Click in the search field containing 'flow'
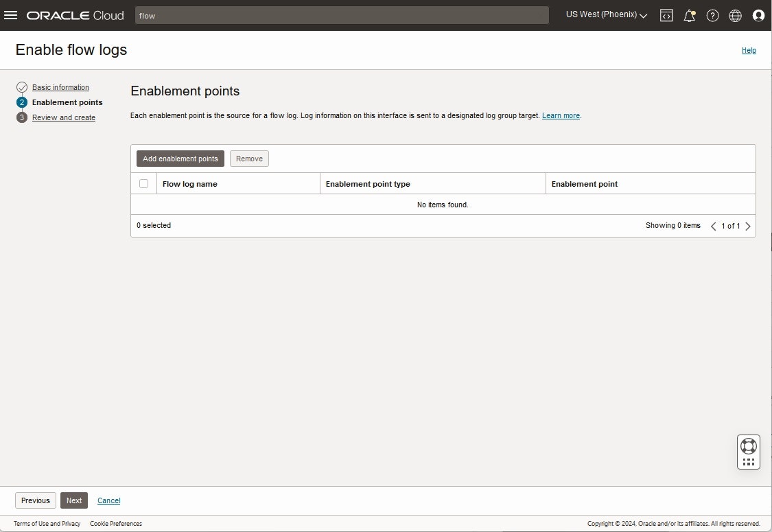772x532 pixels. 342,15
